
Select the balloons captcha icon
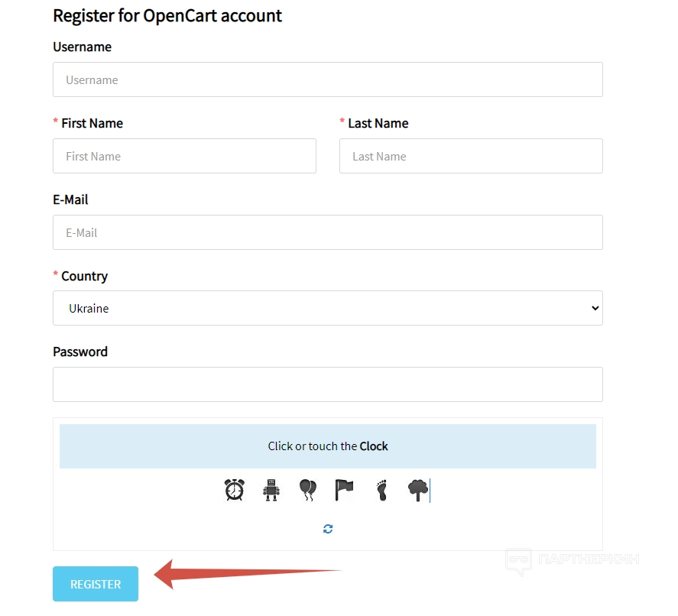point(307,489)
